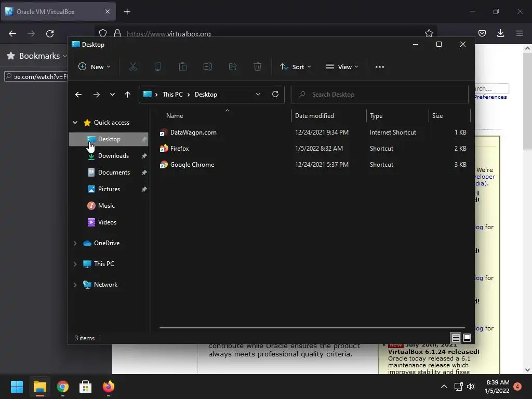Click This PC in address breadcrumb
Screen dimensions: 532x399
(x=172, y=95)
